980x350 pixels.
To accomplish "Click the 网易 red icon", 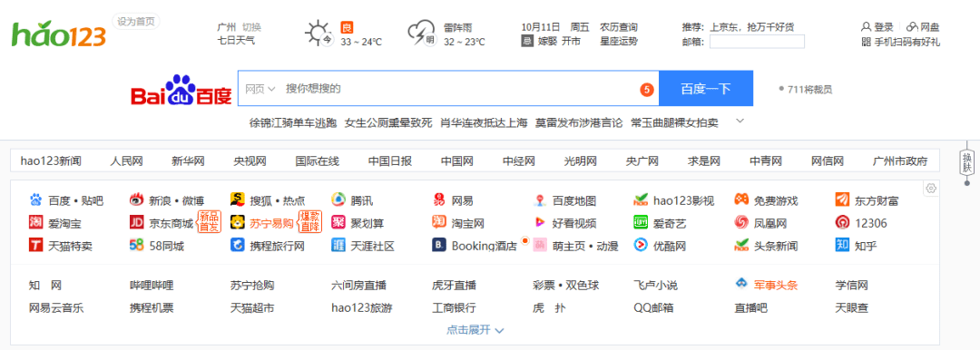I will [x=439, y=200].
